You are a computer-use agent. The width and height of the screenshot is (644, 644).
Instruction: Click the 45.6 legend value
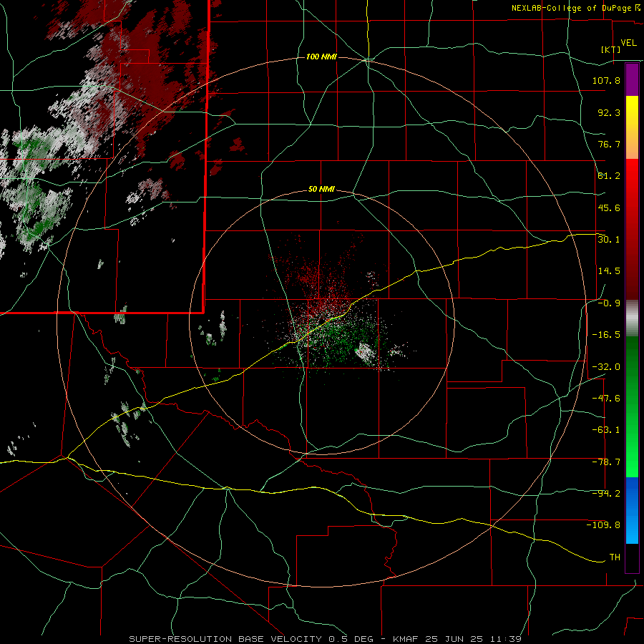point(609,208)
